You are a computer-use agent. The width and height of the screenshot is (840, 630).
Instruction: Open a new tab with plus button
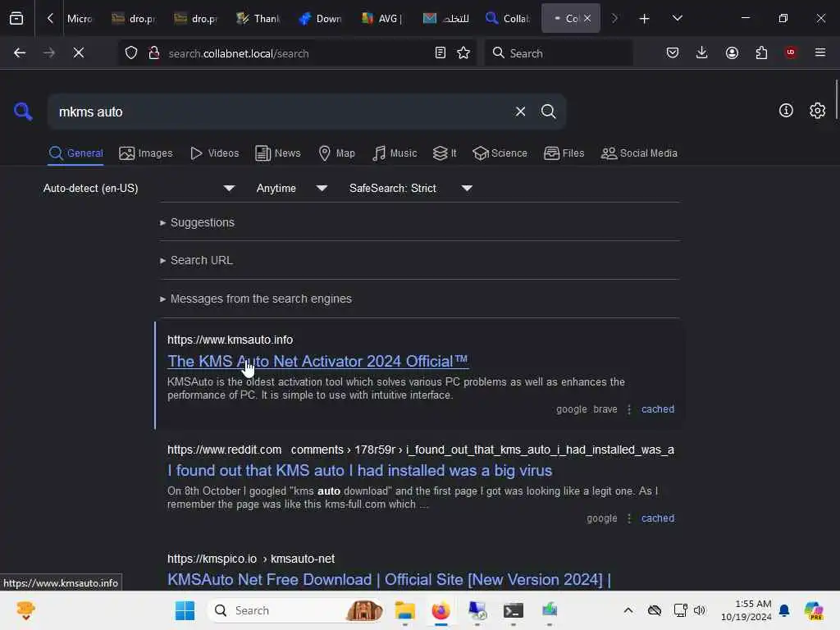pos(645,19)
